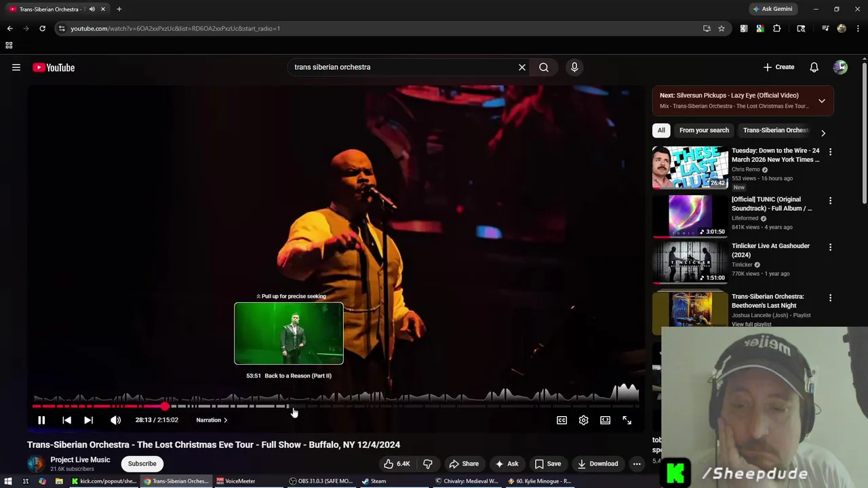Image resolution: width=868 pixels, height=488 pixels.
Task: Toggle closed captions on the video
Action: 561,420
